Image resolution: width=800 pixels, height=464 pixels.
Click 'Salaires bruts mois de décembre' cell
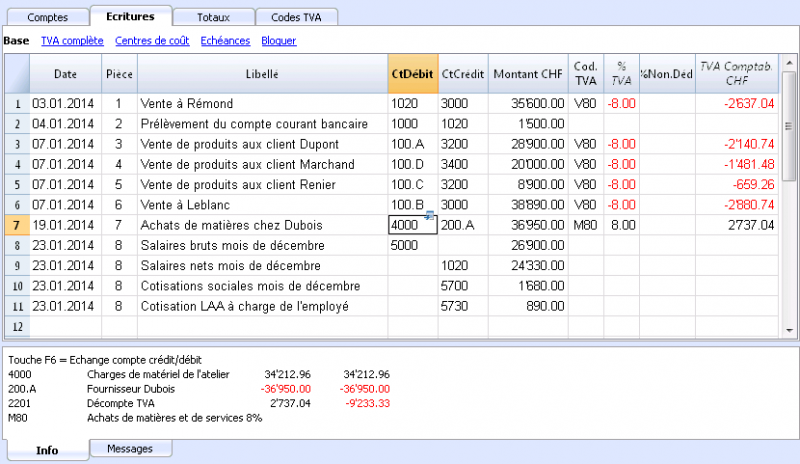262,246
